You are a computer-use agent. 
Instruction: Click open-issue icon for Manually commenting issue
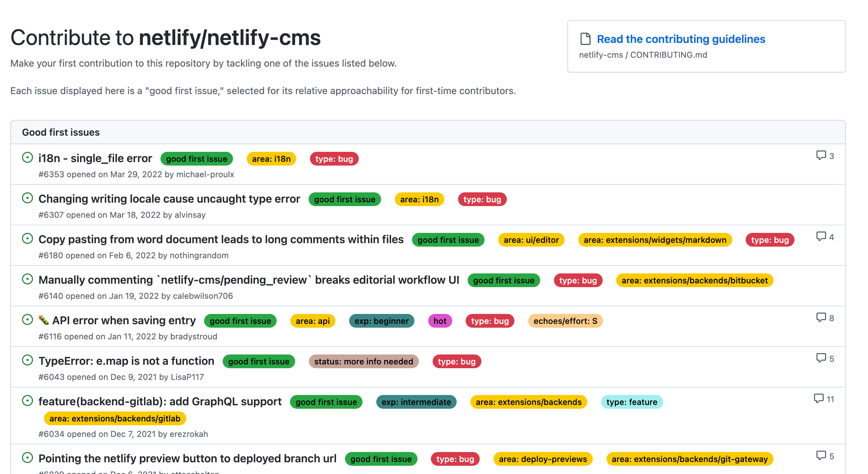pos(27,279)
